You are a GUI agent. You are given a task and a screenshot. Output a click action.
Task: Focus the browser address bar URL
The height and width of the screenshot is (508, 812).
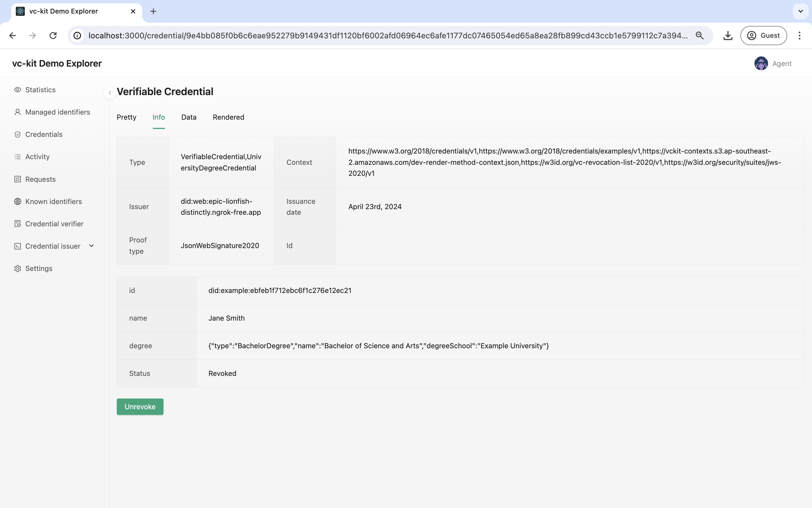[x=388, y=35]
